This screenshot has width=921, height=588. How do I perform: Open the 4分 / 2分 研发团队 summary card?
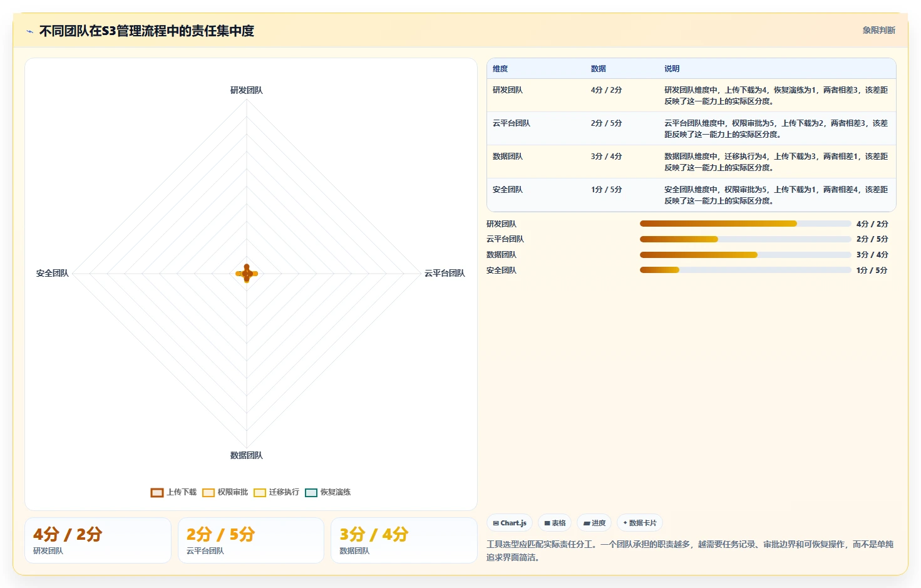coord(98,540)
